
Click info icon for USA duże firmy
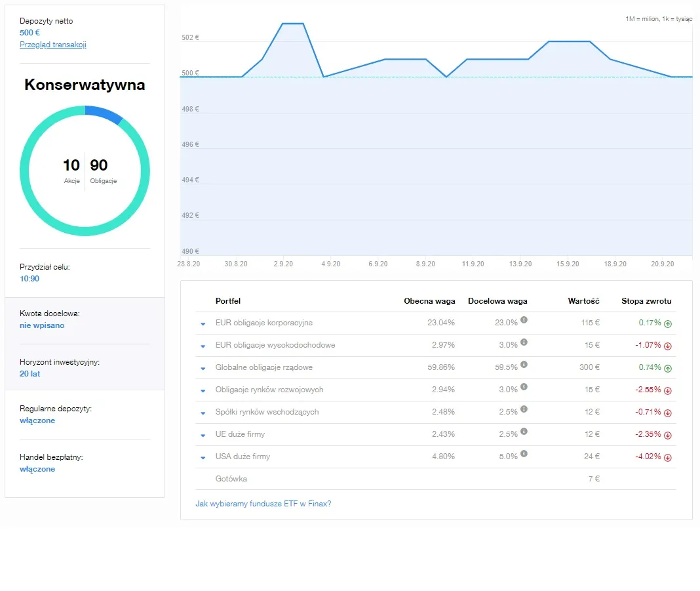(524, 454)
